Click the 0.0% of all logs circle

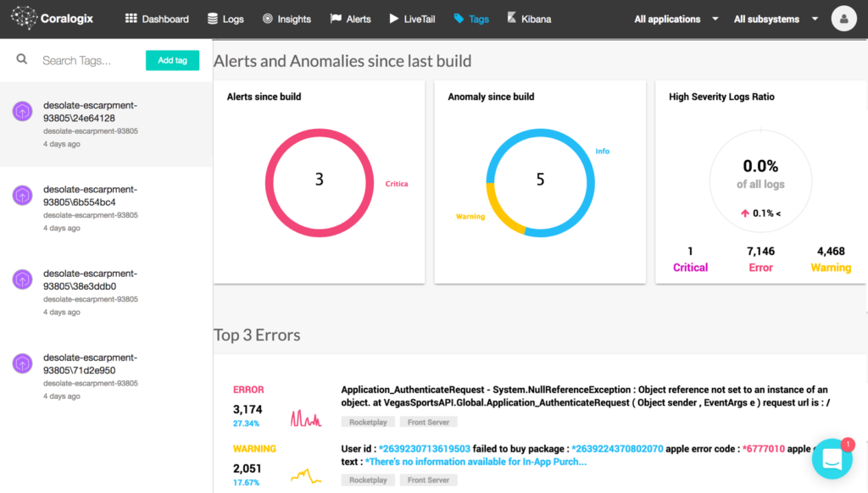760,181
